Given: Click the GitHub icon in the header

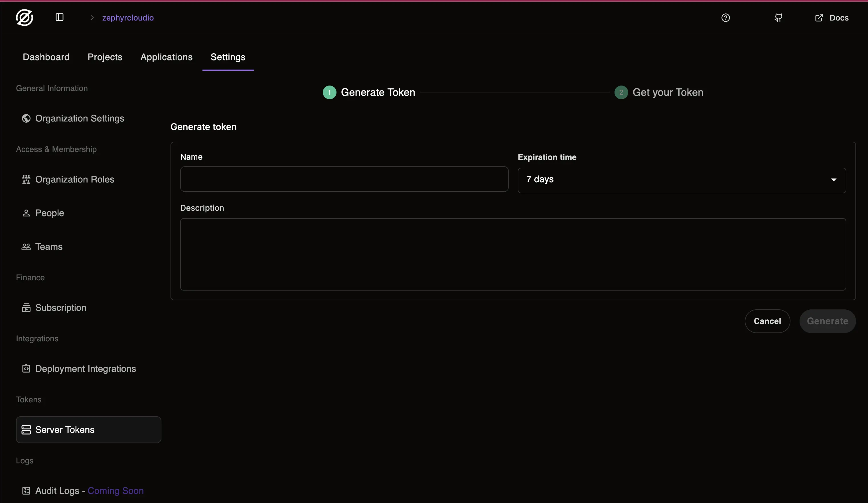Looking at the screenshot, I should coord(778,18).
